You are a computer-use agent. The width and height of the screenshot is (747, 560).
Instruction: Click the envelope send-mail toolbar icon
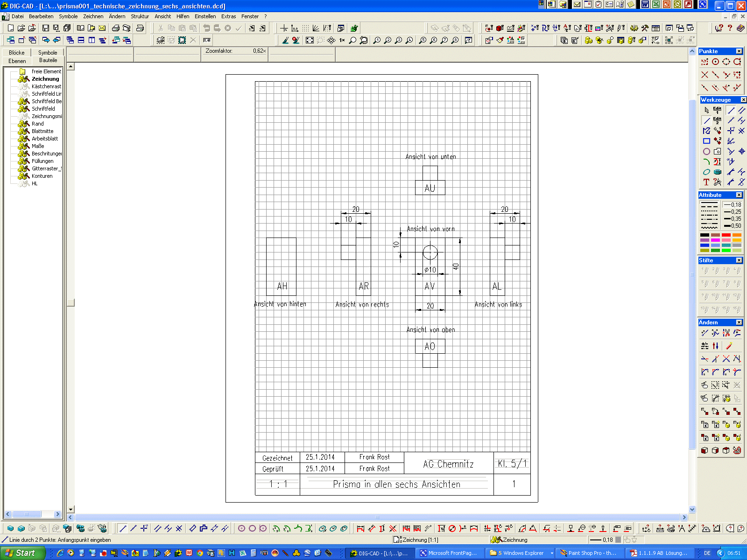click(102, 28)
